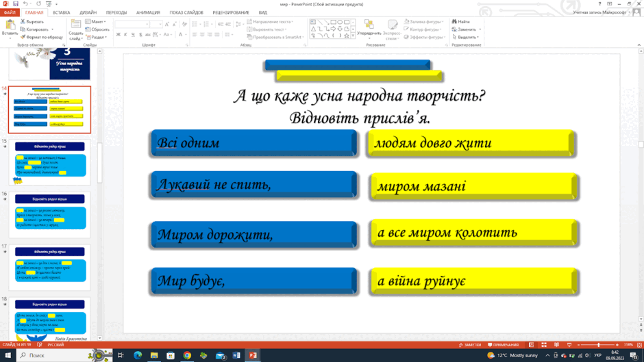Switch to Slide Sorter view icon
Screen dimensions: 644x362
(544, 345)
